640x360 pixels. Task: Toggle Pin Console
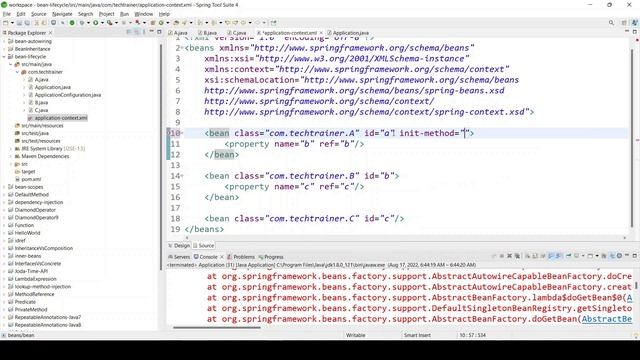pyautogui.click(x=569, y=256)
